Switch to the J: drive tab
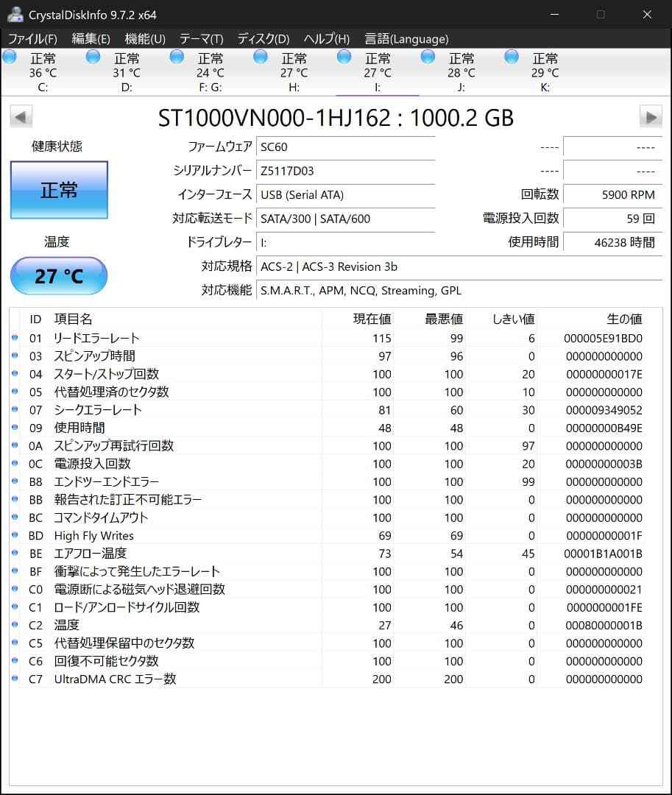Image resolution: width=672 pixels, height=795 pixels. [461, 73]
